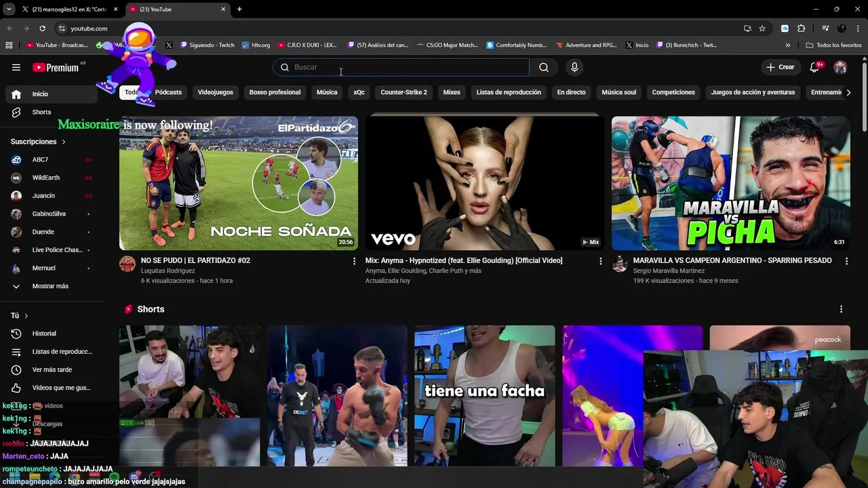Play the 'tiene una facha' short
Screen dimensions: 868x488
click(485, 396)
